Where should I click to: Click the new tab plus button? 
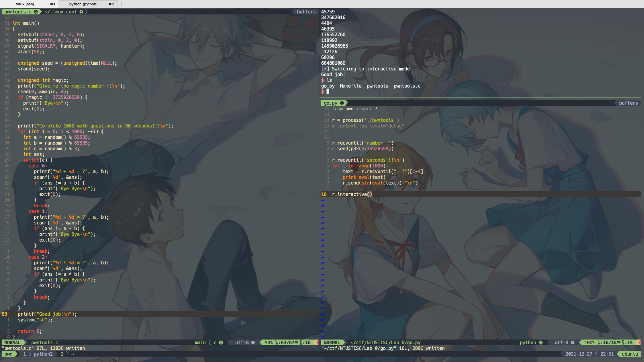(x=121, y=4)
